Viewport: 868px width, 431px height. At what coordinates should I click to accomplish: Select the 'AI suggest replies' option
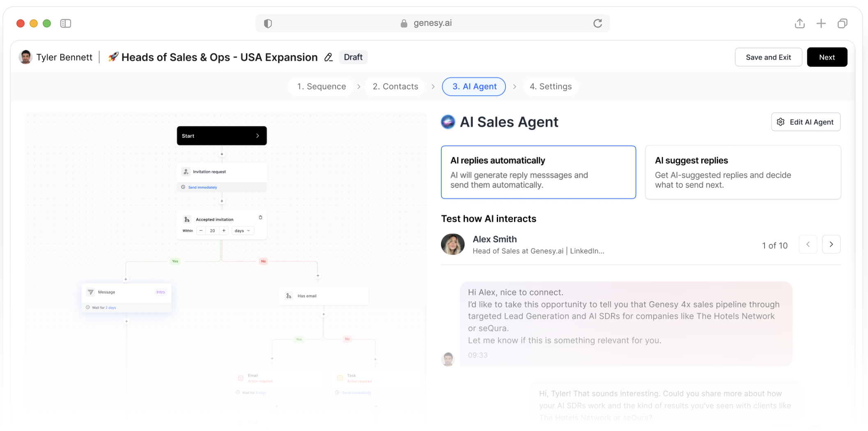(x=742, y=172)
